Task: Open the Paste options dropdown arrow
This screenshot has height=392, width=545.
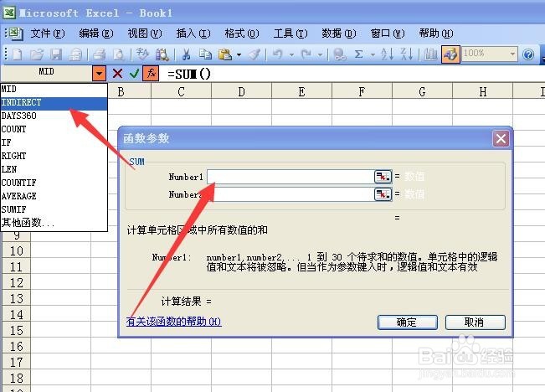Action: click(239, 54)
